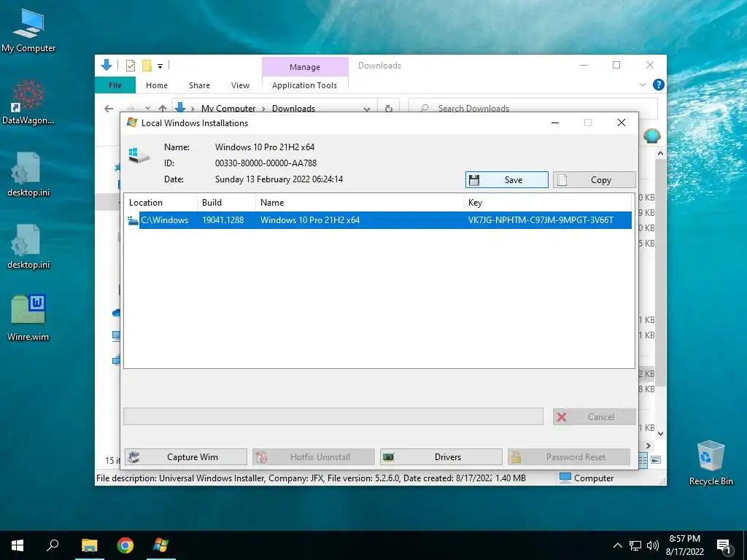Select the lower desktop.ini icon above Winre.wim

[28, 246]
